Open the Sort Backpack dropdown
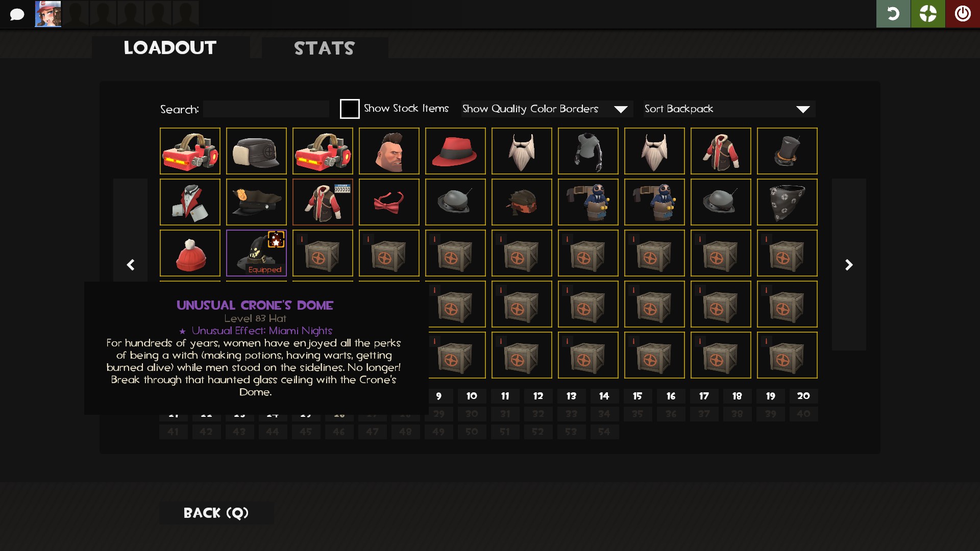980x551 pixels. [x=729, y=109]
